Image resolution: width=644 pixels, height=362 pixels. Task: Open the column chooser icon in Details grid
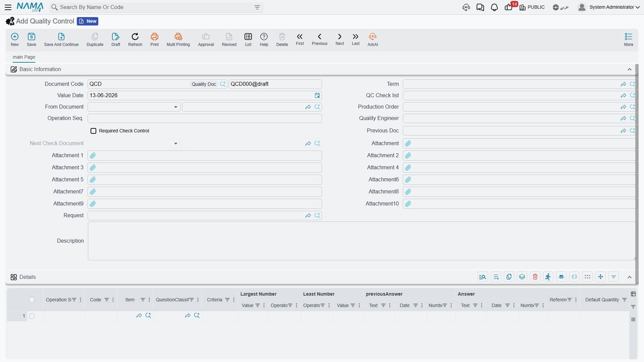(x=633, y=294)
